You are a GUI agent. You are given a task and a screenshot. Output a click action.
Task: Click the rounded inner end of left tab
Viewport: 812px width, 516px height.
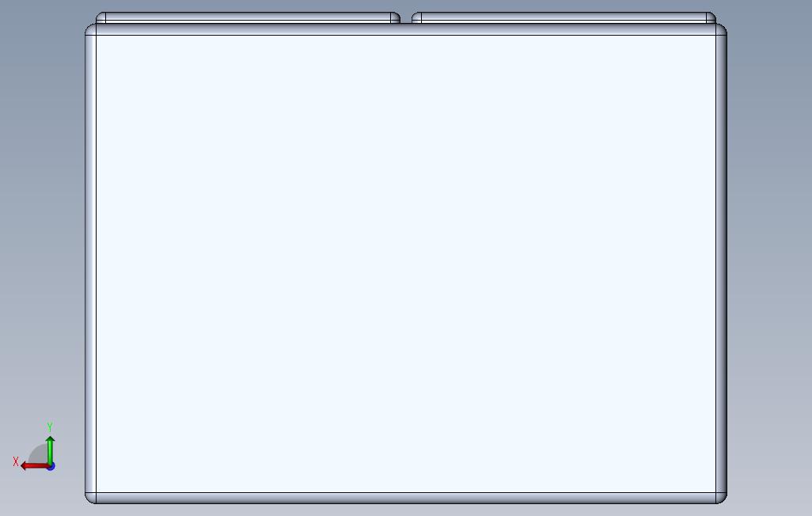(x=396, y=17)
